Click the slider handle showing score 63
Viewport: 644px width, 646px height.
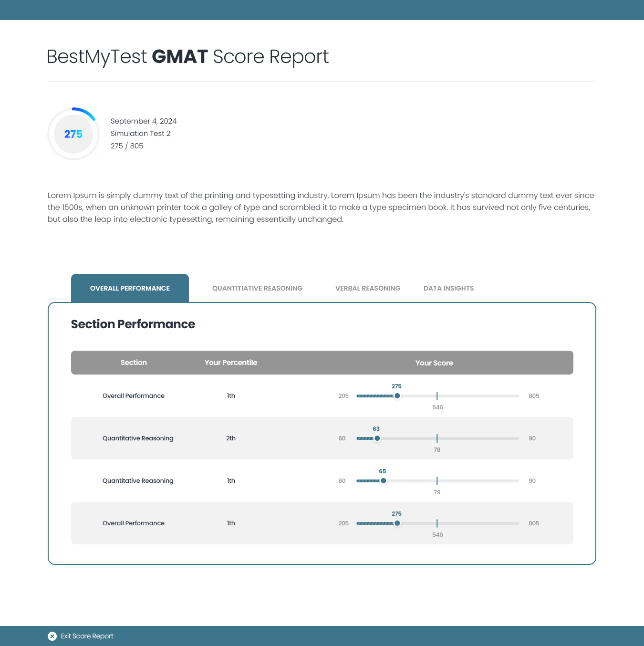[x=377, y=438]
